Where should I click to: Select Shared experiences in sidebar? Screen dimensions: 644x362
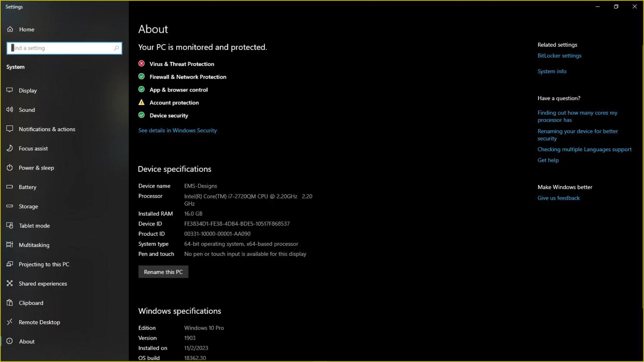pos(43,283)
